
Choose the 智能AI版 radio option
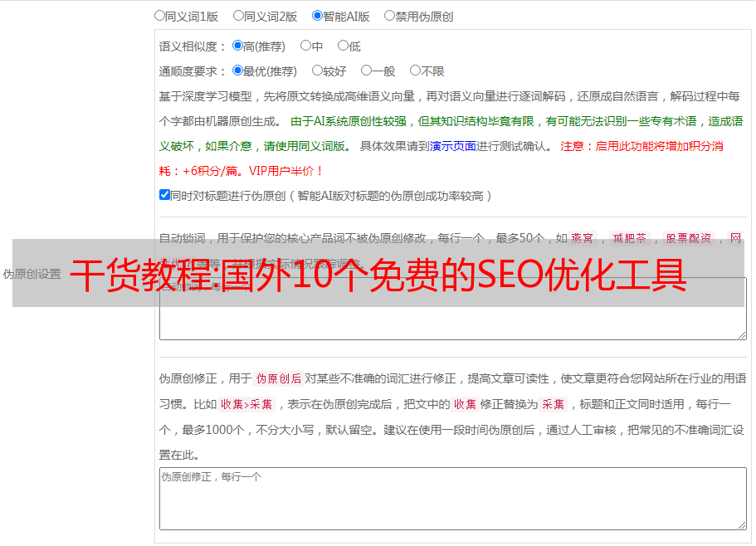pos(317,16)
